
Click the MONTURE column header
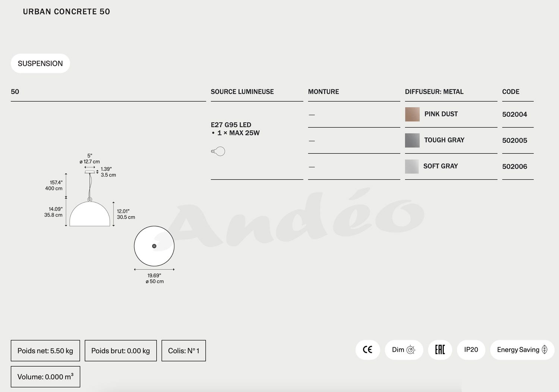pos(323,92)
